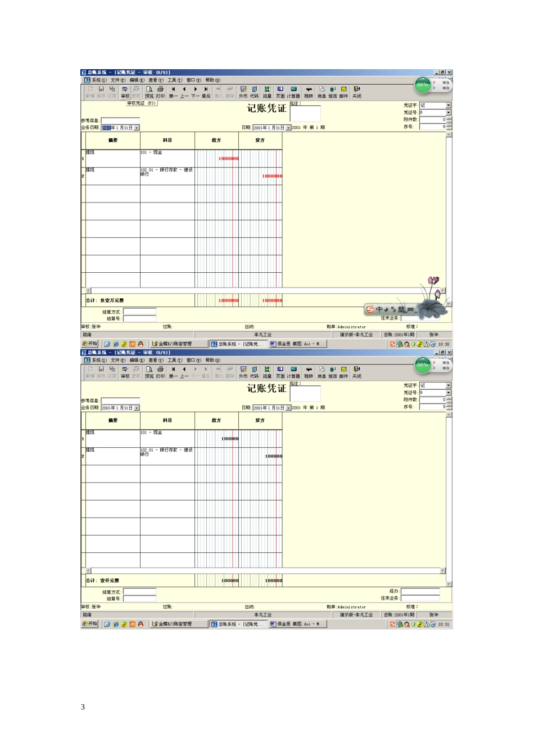Click 打印 printer icon in (8/9) window
Screen dimensions: 534x756
click(160, 92)
